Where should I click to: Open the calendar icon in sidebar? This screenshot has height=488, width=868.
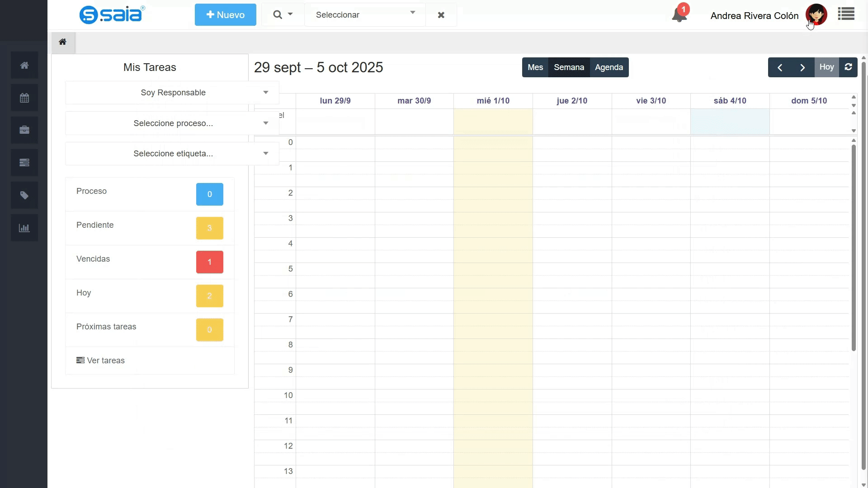pos(24,98)
